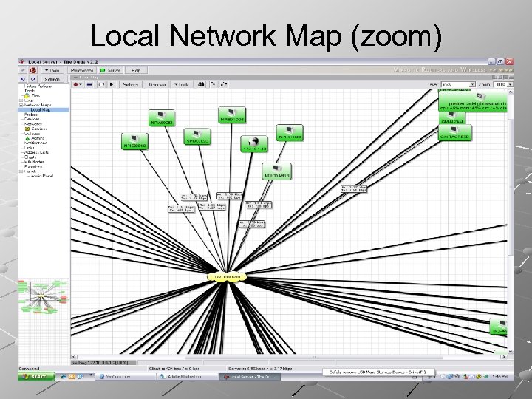Click the Server button with green icon
Screen dimensions: 532x399
coord(110,70)
